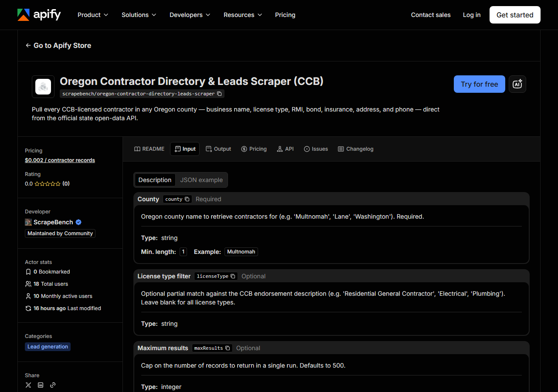Screen dimensions: 558x392
Task: Click the Maintained by Community badge
Action: point(60,233)
